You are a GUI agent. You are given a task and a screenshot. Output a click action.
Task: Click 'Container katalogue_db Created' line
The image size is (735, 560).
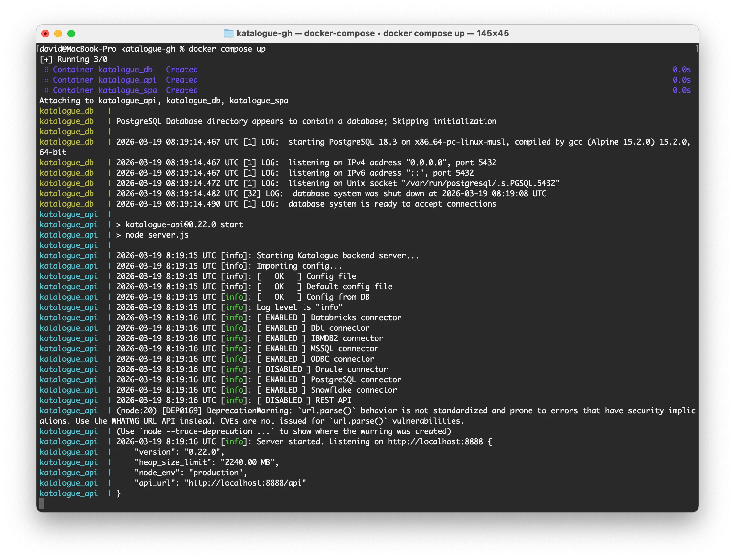coord(121,70)
